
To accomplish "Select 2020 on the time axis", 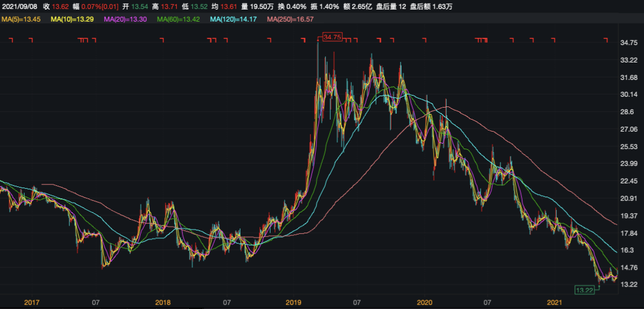I will tap(425, 302).
